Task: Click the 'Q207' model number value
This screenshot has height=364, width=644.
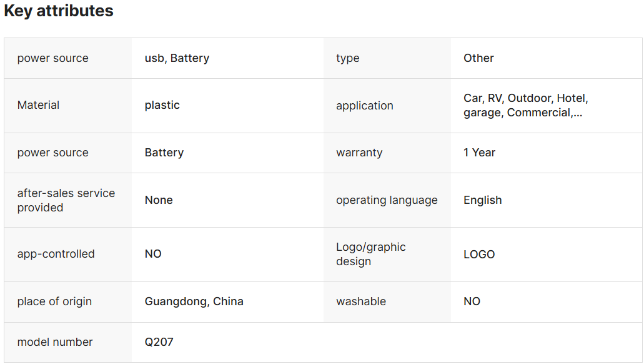Action: point(159,342)
